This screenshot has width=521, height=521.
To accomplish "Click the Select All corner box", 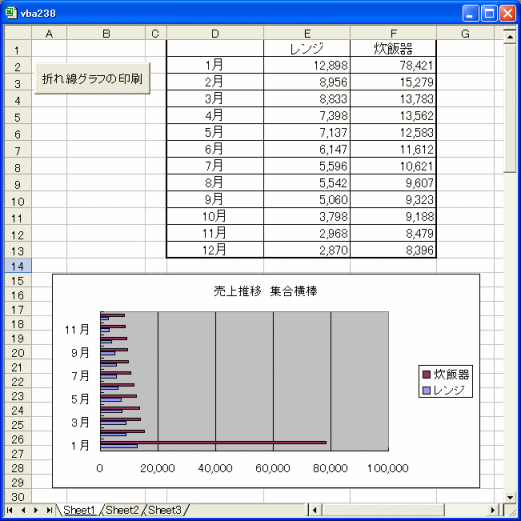I will pyautogui.click(x=18, y=33).
